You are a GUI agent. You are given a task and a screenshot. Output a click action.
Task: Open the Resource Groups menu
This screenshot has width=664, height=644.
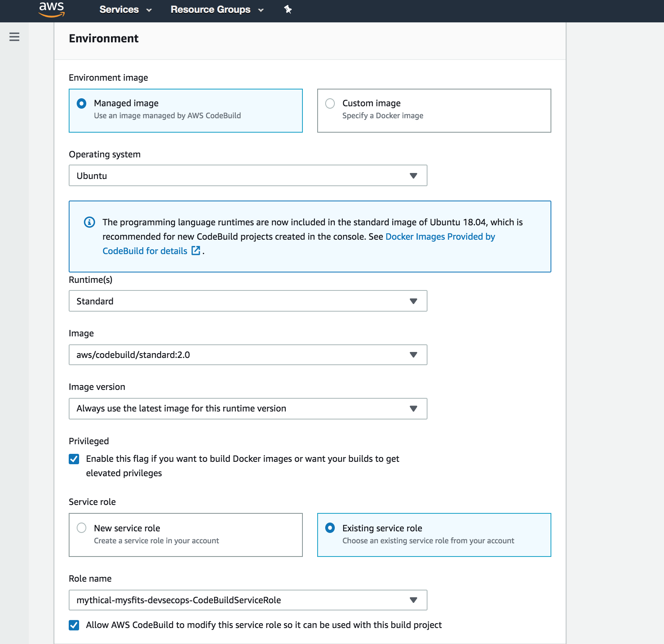(217, 10)
